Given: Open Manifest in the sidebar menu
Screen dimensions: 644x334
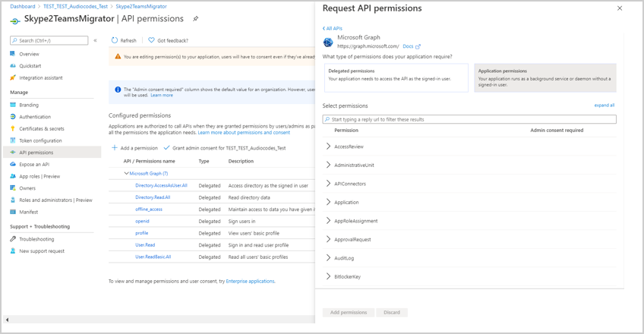Looking at the screenshot, I should (28, 212).
